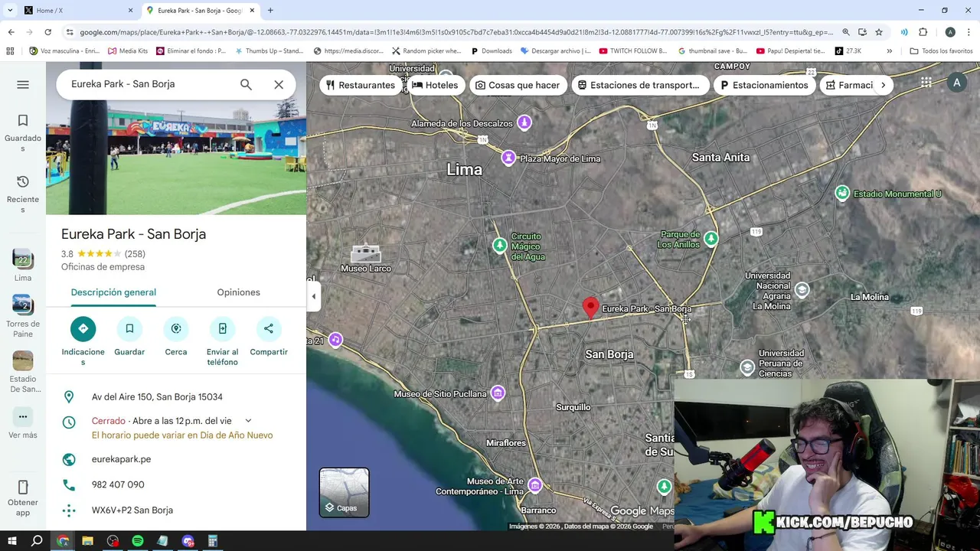
Task: Click Universidad Peruana de Ciencias marker
Action: tap(747, 367)
